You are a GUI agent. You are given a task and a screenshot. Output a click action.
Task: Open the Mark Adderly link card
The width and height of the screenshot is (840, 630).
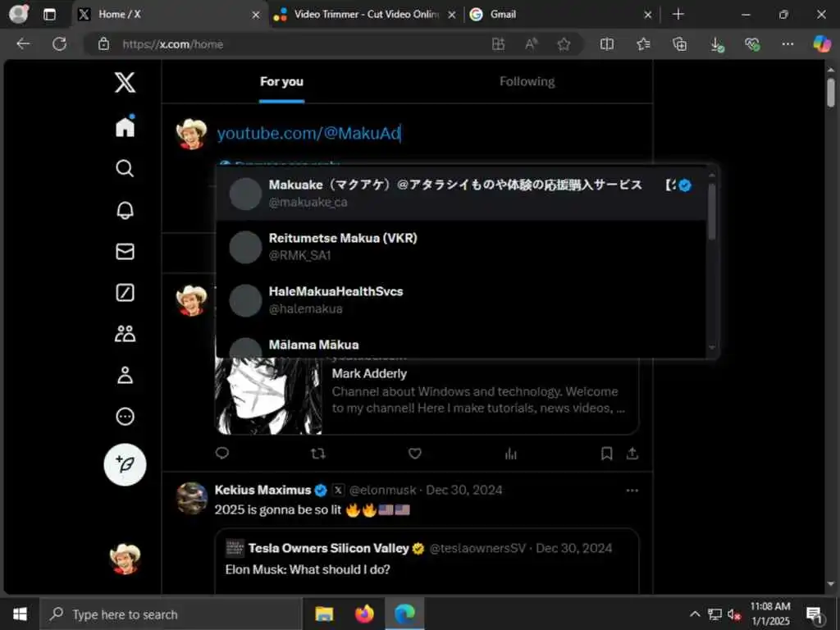coord(427,396)
